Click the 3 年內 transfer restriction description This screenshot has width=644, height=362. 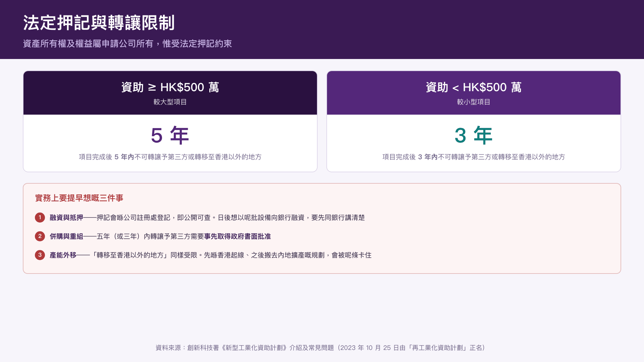474,157
